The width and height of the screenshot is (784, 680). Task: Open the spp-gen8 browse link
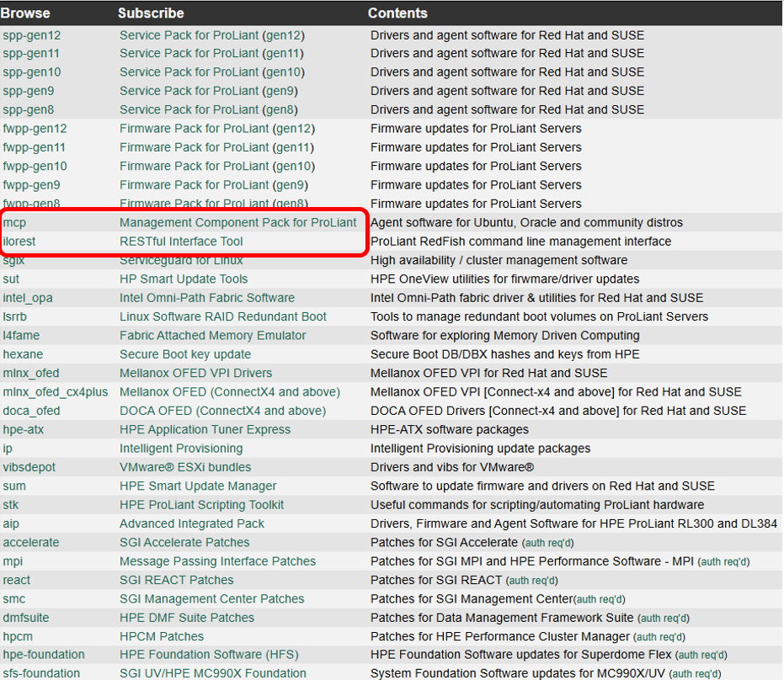29,110
